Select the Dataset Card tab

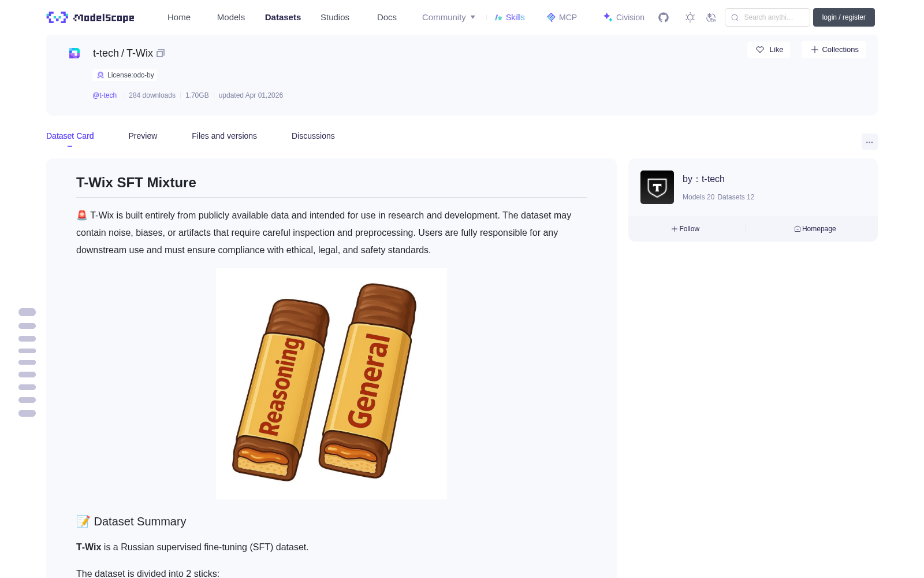(x=70, y=136)
